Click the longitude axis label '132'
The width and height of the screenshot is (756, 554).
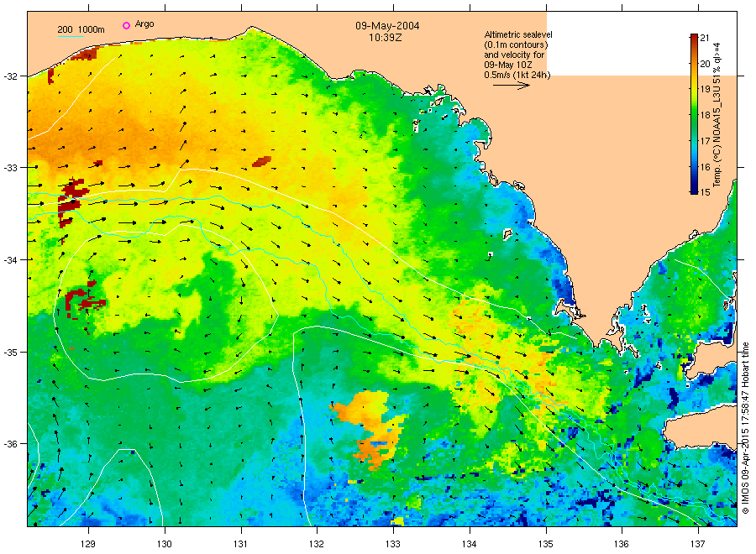point(317,544)
